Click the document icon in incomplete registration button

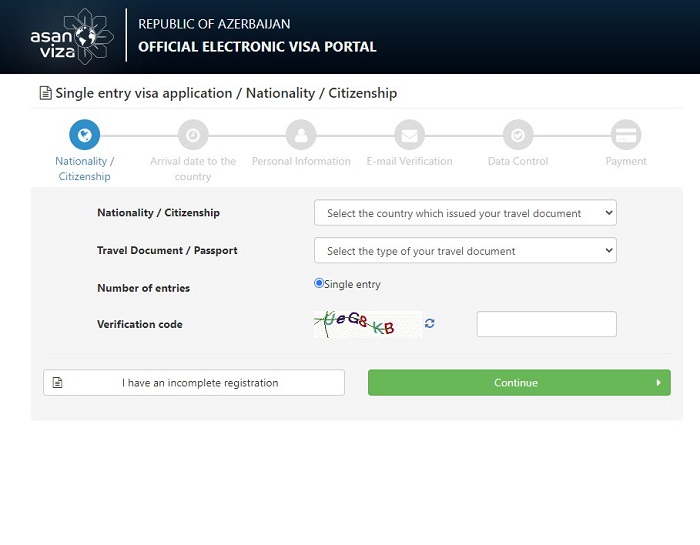pos(58,383)
